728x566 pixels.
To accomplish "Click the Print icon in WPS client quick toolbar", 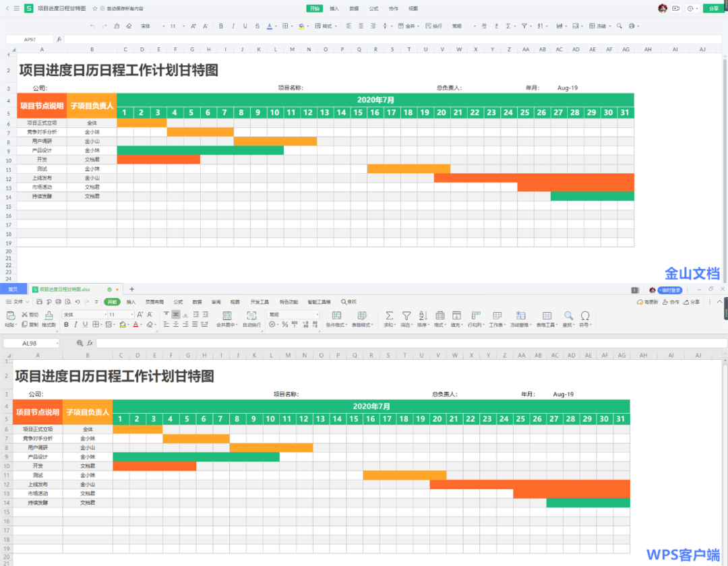I will (x=58, y=302).
